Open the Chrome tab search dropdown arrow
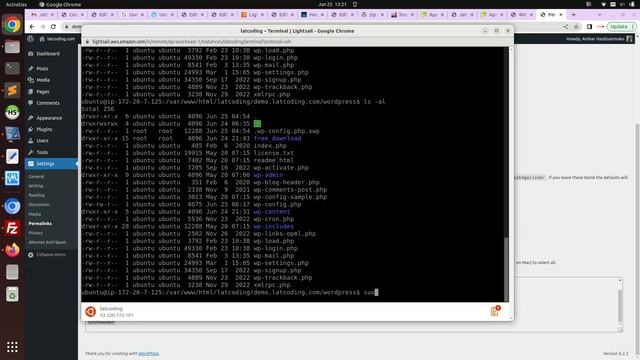Image resolution: width=640 pixels, height=360 pixels. coord(599,14)
